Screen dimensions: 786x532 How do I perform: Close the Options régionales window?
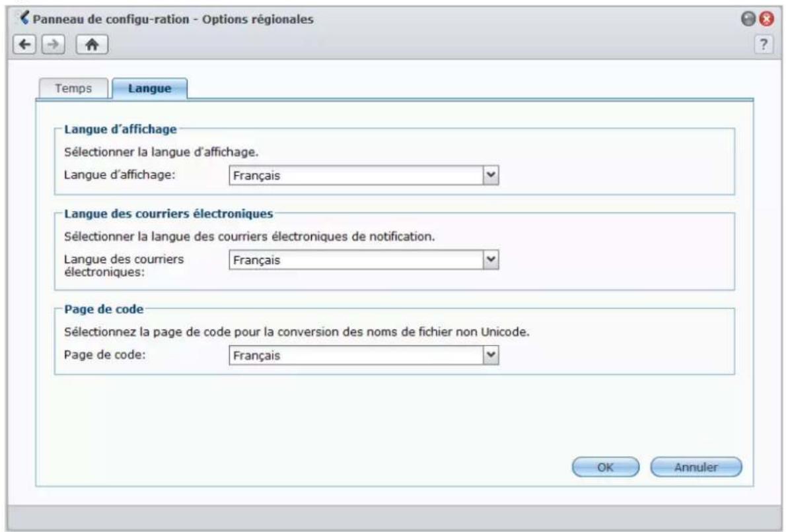coord(766,19)
